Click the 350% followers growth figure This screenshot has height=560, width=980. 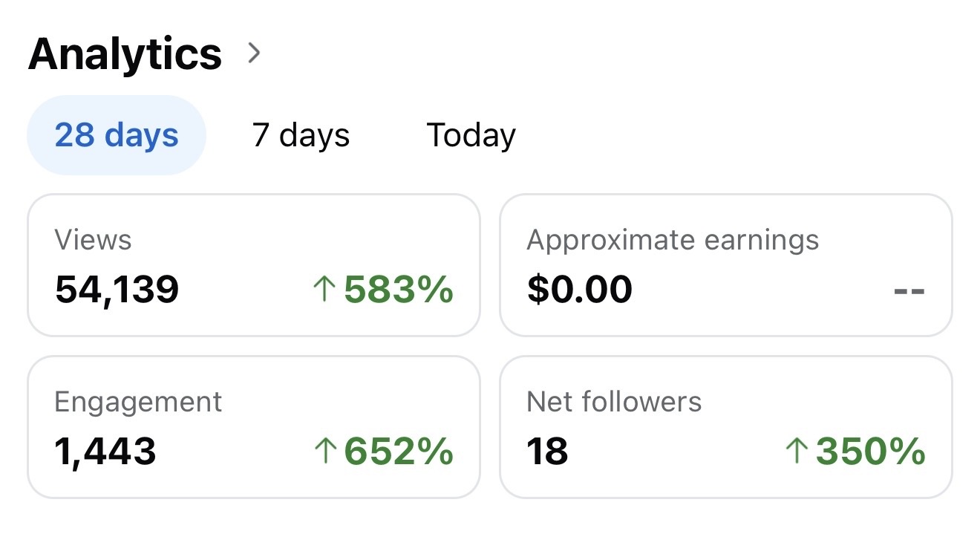(871, 451)
